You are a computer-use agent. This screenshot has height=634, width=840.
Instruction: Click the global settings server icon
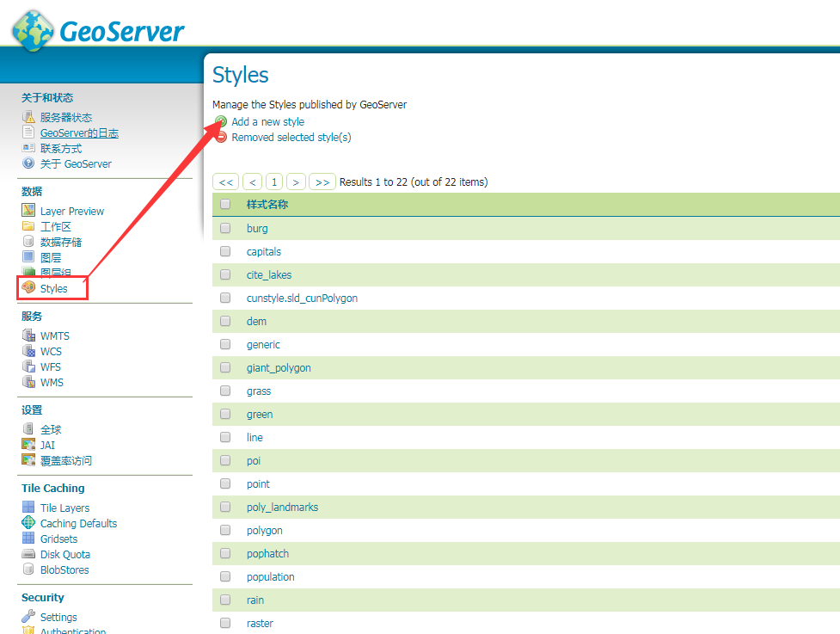pos(28,428)
